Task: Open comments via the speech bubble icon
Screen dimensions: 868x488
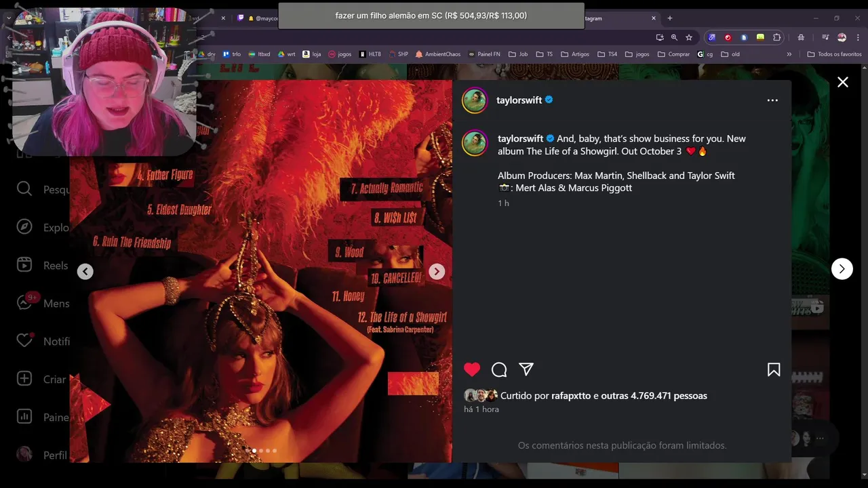Action: (x=499, y=369)
